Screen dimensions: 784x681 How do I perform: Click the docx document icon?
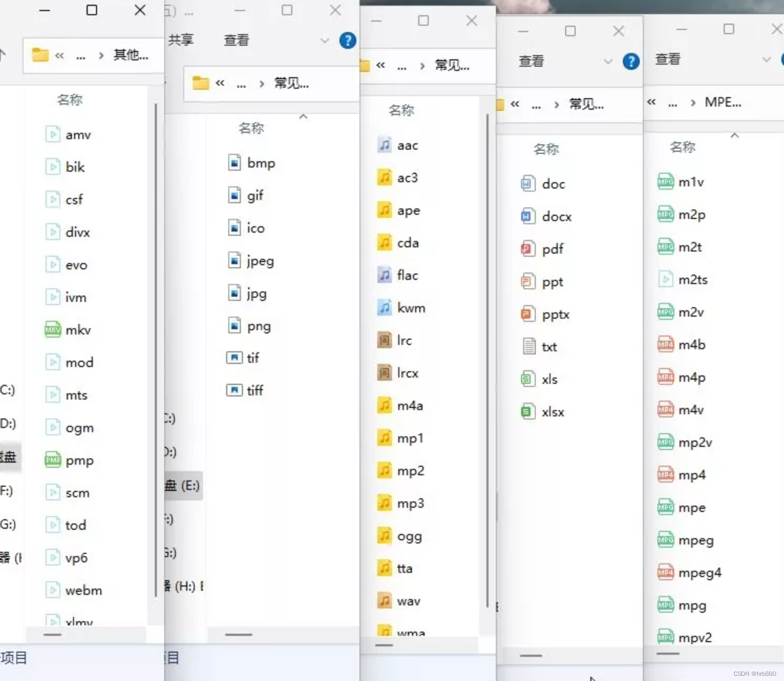pos(528,216)
